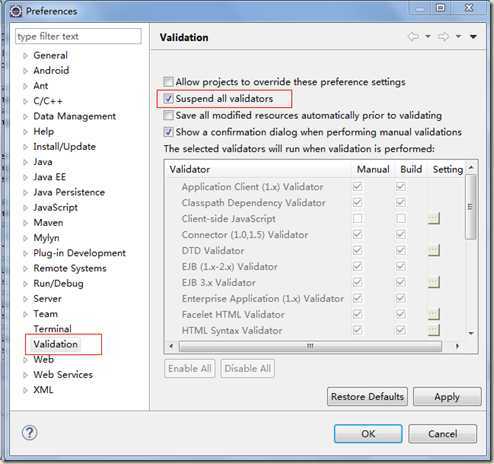Open forward history dropdown arrow
Image resolution: width=494 pixels, height=464 pixels.
pyautogui.click(x=459, y=36)
